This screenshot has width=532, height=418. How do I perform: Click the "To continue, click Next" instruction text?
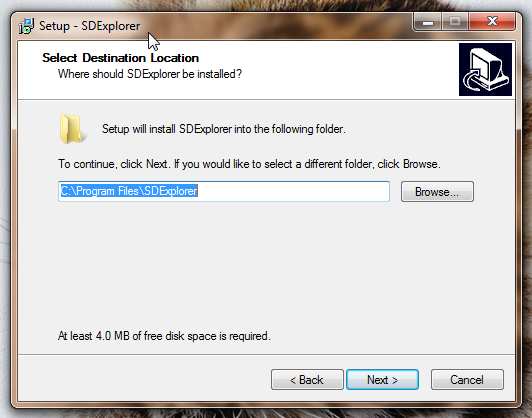pyautogui.click(x=249, y=164)
